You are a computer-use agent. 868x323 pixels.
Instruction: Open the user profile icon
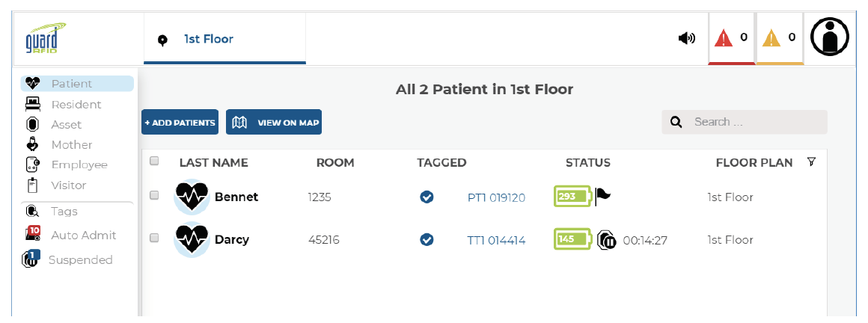[830, 37]
